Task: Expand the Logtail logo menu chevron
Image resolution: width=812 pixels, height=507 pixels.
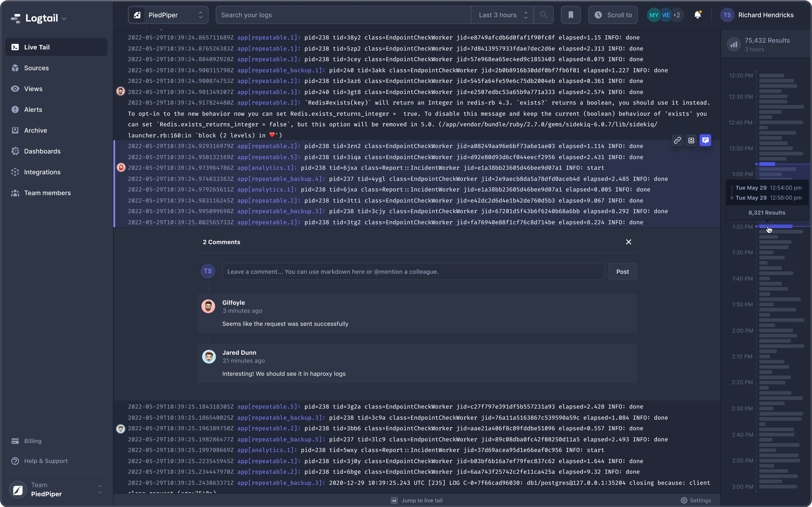Action: [64, 19]
